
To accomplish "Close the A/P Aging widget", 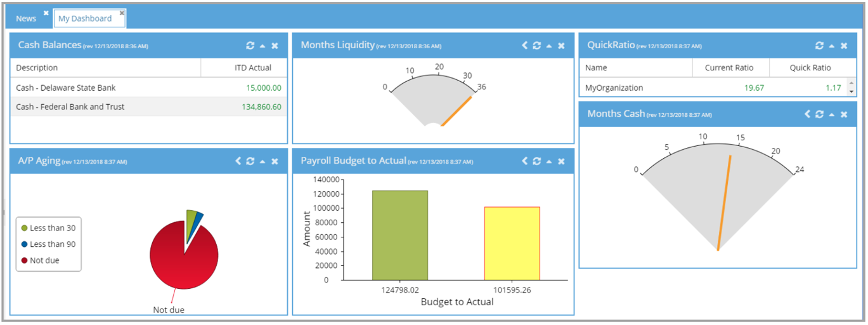I will (x=275, y=161).
